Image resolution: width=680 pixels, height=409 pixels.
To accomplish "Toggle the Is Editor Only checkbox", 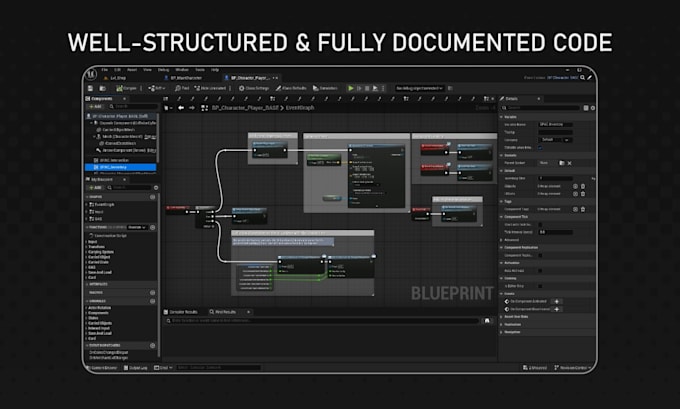I will click(540, 286).
